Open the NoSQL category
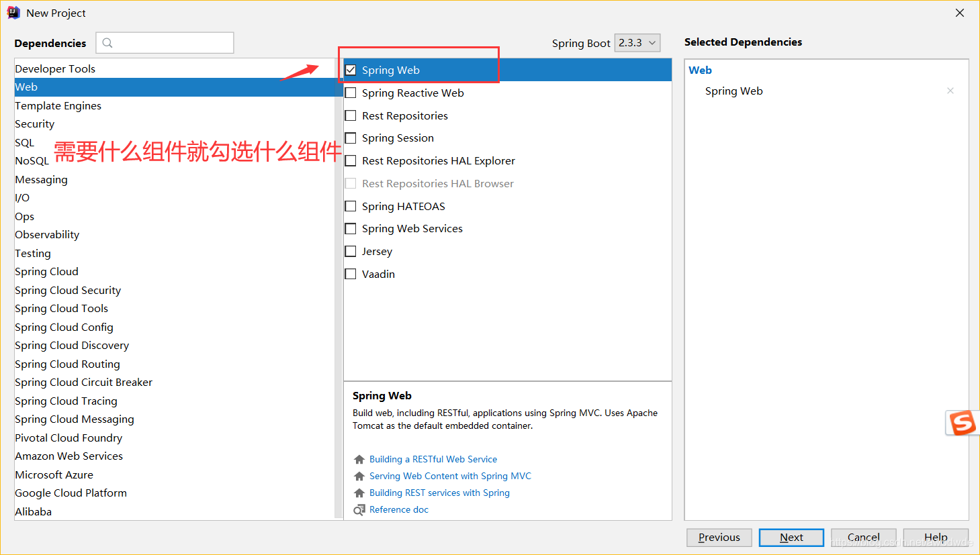The height and width of the screenshot is (555, 980). pyautogui.click(x=174, y=161)
